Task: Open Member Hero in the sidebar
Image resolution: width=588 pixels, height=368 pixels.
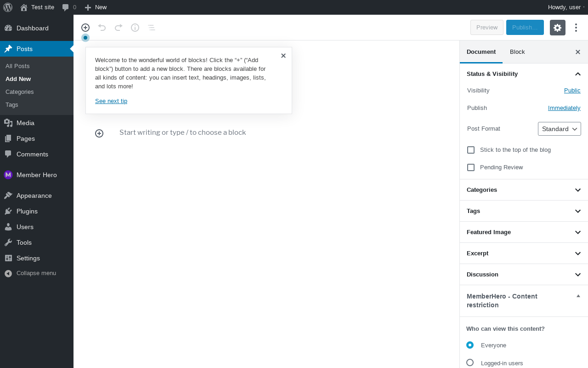Action: pos(36,175)
